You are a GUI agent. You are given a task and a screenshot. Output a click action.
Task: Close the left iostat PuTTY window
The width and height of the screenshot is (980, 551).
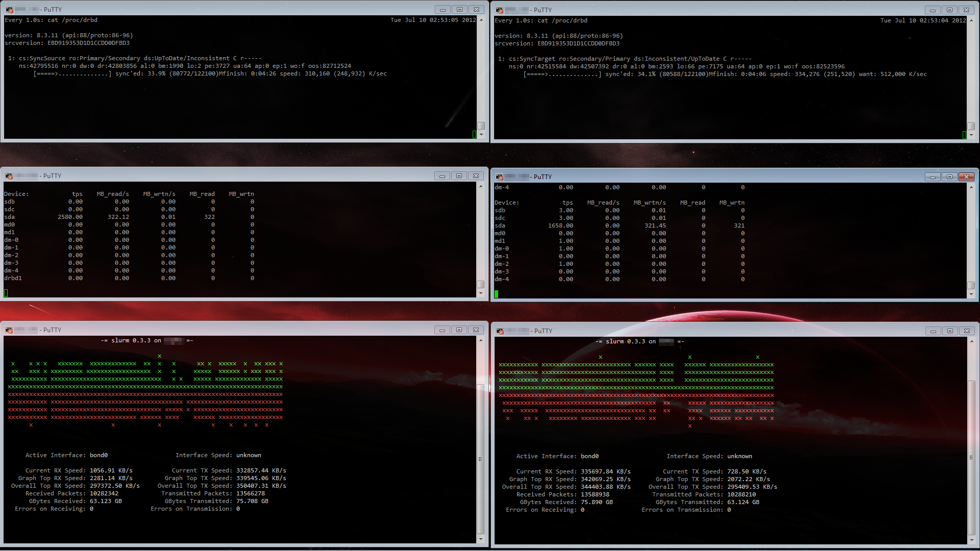476,176
